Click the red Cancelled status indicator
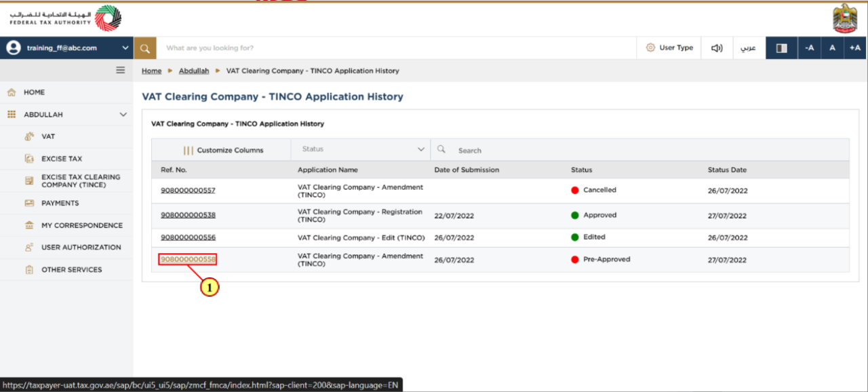The height and width of the screenshot is (392, 868). click(x=575, y=191)
